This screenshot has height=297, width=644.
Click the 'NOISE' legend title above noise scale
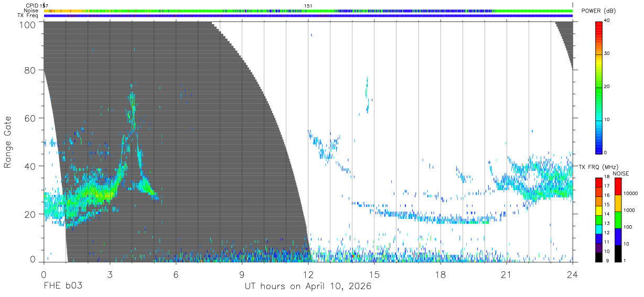tap(621, 173)
